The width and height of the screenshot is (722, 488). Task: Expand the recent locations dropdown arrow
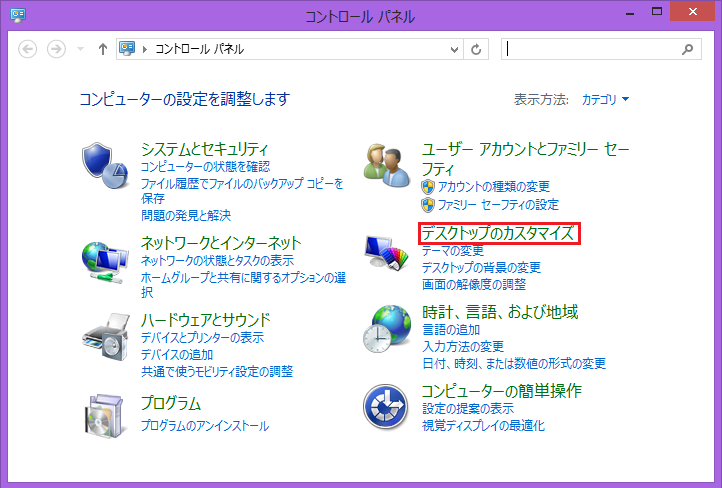(80, 49)
